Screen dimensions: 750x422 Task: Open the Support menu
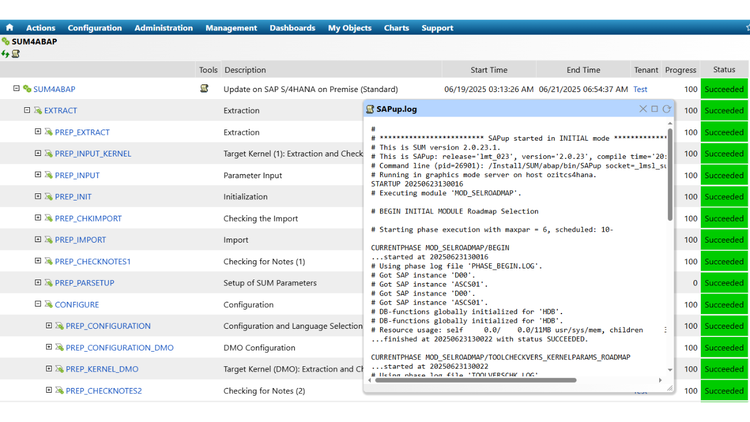(437, 28)
